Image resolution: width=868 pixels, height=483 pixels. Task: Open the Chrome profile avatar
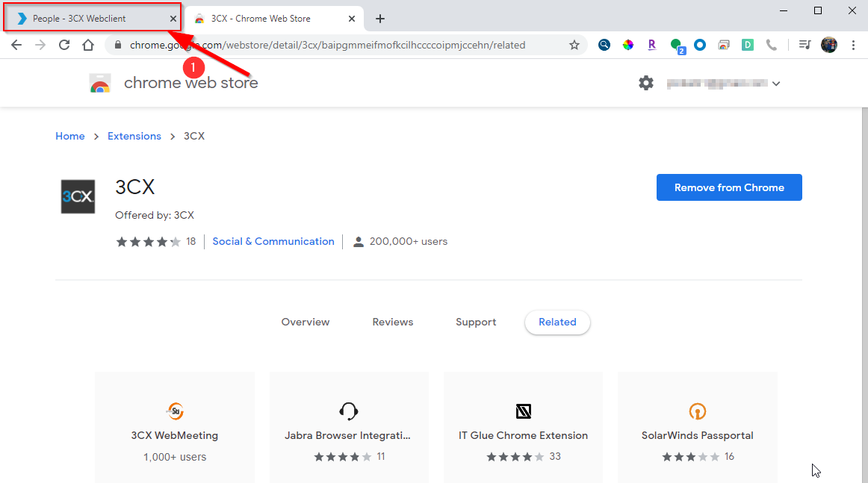tap(828, 45)
